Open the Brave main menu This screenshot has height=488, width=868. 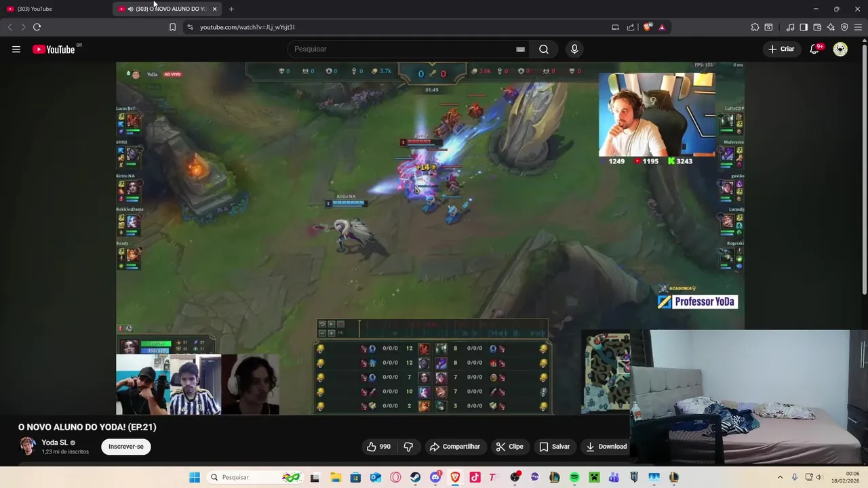[858, 27]
